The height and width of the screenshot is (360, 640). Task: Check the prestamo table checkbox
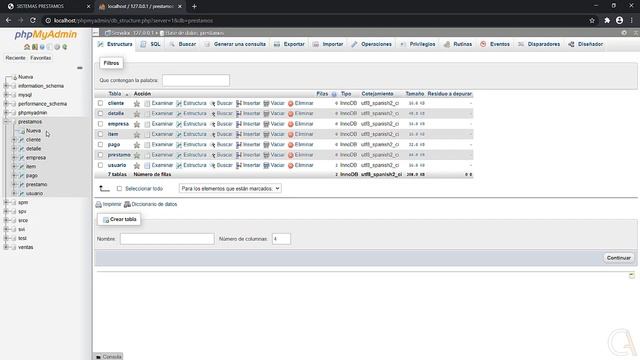(100, 155)
